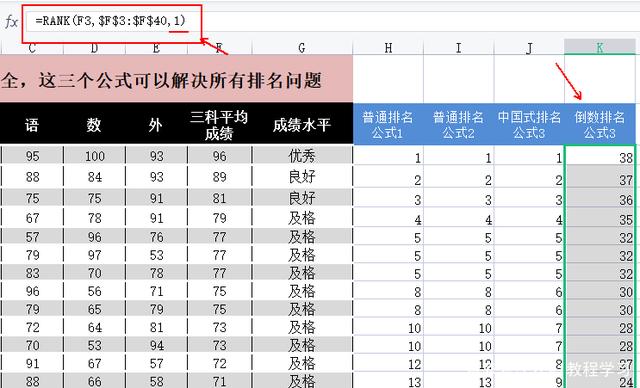Click the 普通排名公式2 header cell
The height and width of the screenshot is (388, 640).
459,124
